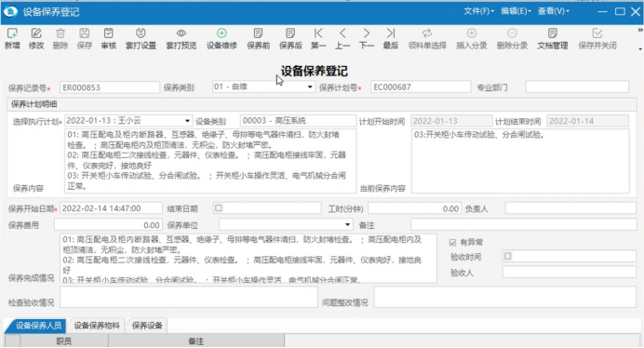Image resolution: width=644 pixels, height=348 pixels.
Task: Click the 验收人 input field
Action: 569,272
